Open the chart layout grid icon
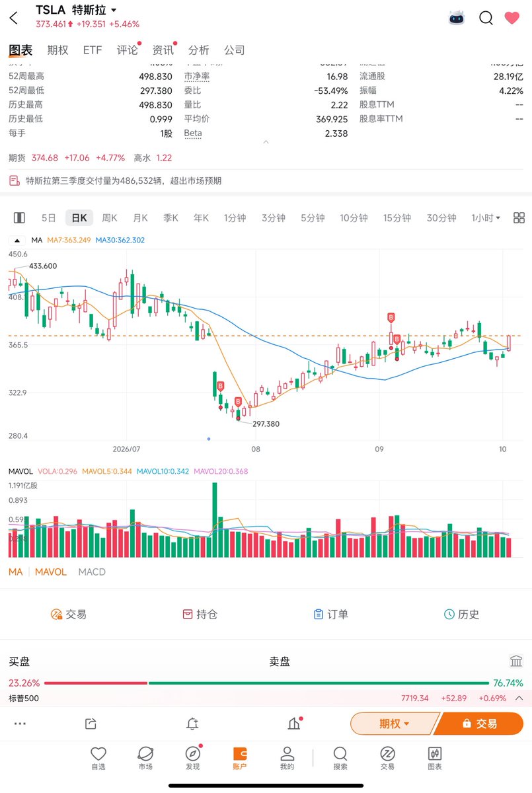The width and height of the screenshot is (532, 793). click(519, 218)
